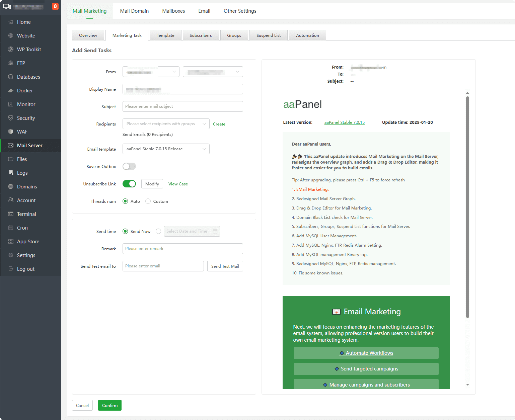Click the WAF shield icon
515x420 pixels.
point(11,132)
